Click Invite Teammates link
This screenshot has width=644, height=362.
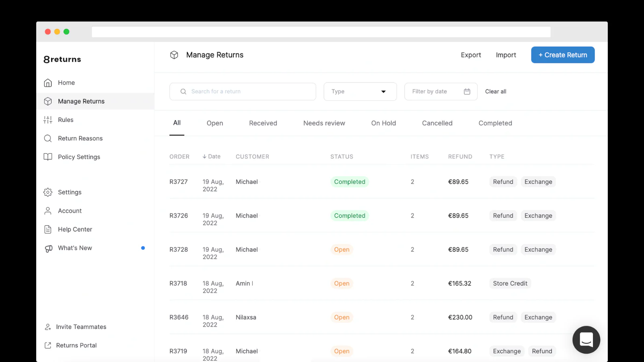pos(81,327)
